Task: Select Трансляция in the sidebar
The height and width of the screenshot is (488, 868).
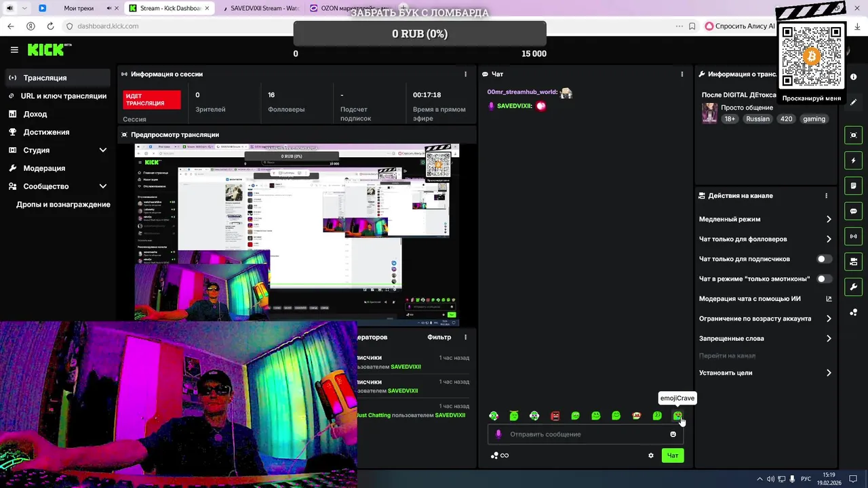Action: [x=57, y=78]
